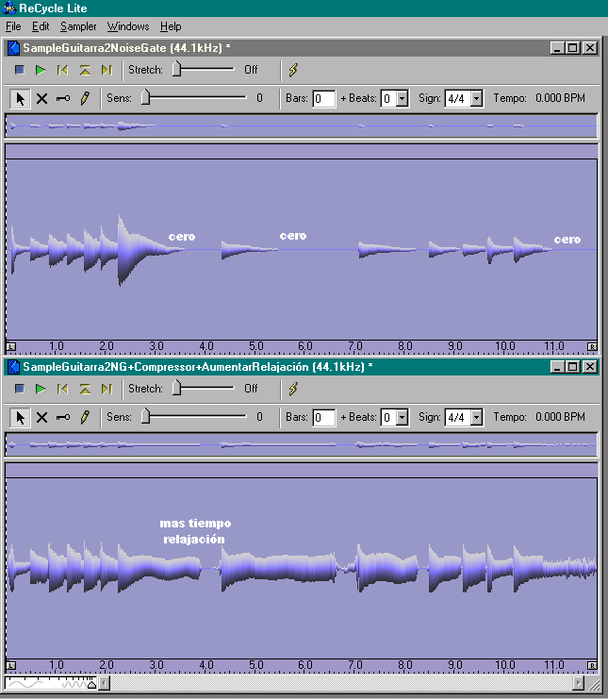The height and width of the screenshot is (700, 608).
Task: Click Stretch slider handle in Compressor window
Action: [x=176, y=388]
